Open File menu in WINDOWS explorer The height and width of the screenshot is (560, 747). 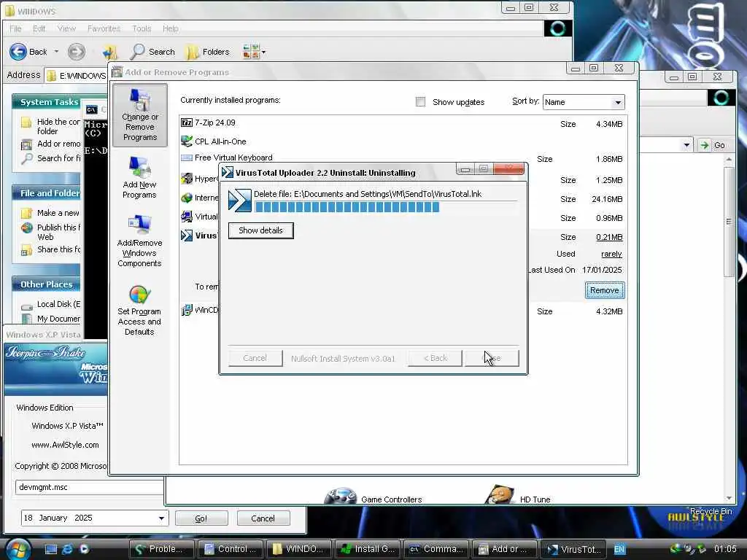(x=15, y=28)
